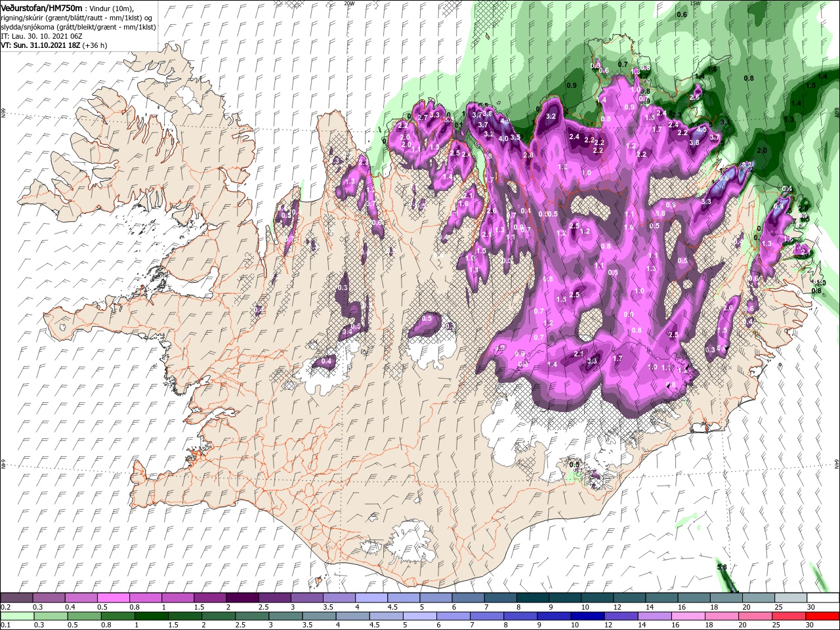Click the red 25 swatch, lower row
Image resolution: width=840 pixels, height=630 pixels.
(788, 616)
